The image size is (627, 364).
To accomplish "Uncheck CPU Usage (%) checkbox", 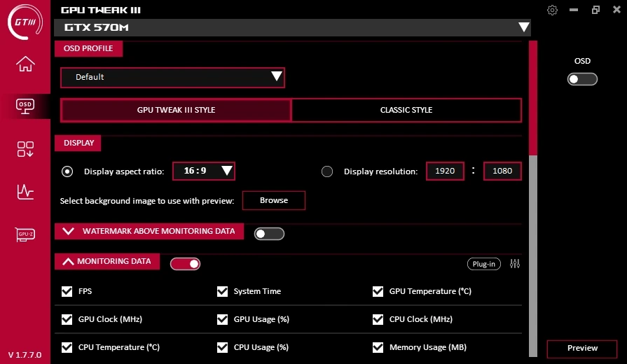I will (222, 347).
